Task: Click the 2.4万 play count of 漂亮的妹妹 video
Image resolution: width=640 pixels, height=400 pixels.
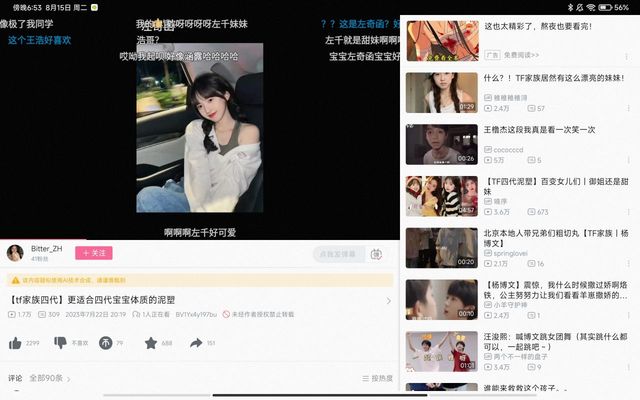Action: [x=497, y=108]
